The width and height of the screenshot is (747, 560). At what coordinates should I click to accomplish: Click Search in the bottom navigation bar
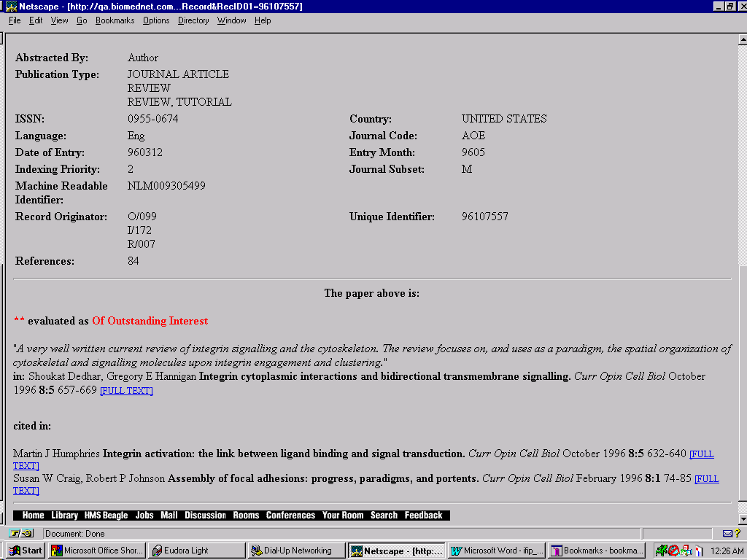(x=384, y=516)
